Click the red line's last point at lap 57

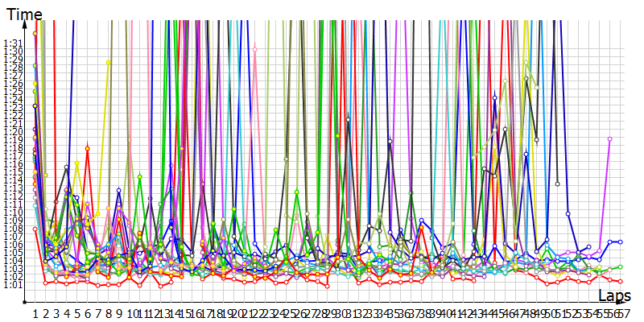620,282
